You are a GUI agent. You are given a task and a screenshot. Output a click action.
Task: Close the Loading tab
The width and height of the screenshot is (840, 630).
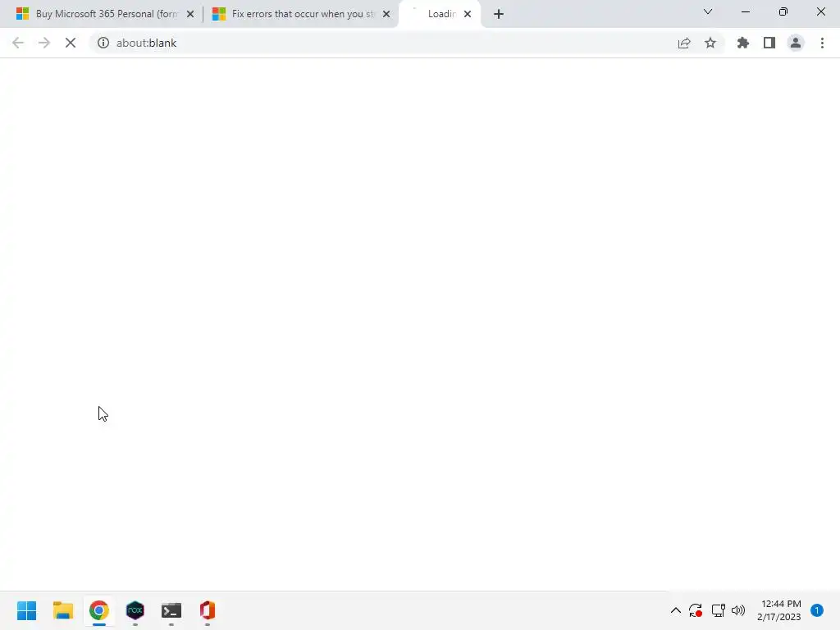click(x=468, y=14)
